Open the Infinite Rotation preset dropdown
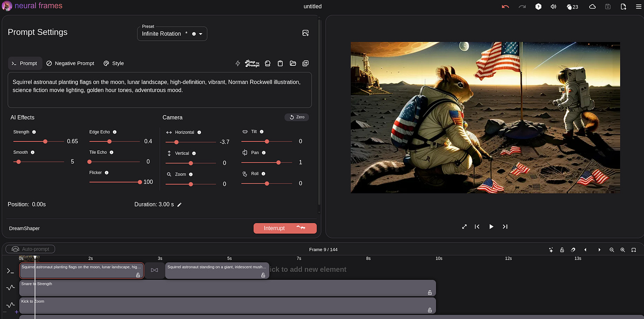 (172, 34)
